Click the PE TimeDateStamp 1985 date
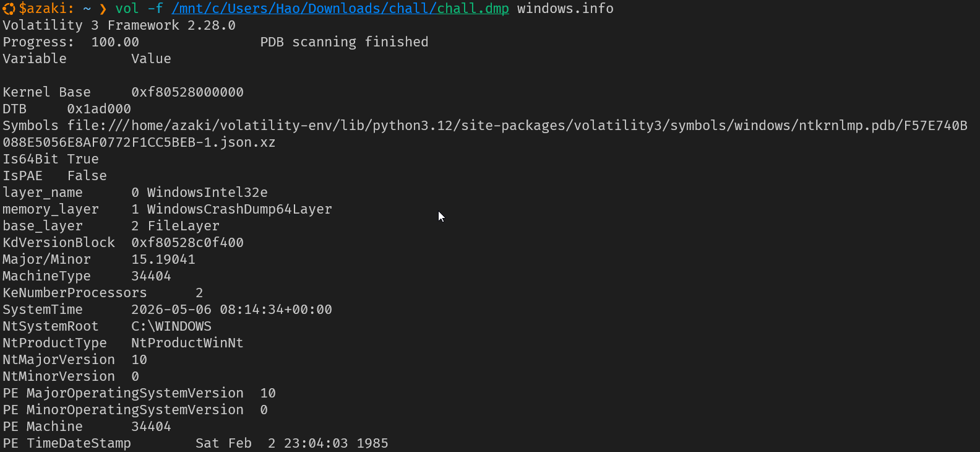Image resolution: width=980 pixels, height=452 pixels. click(x=292, y=443)
